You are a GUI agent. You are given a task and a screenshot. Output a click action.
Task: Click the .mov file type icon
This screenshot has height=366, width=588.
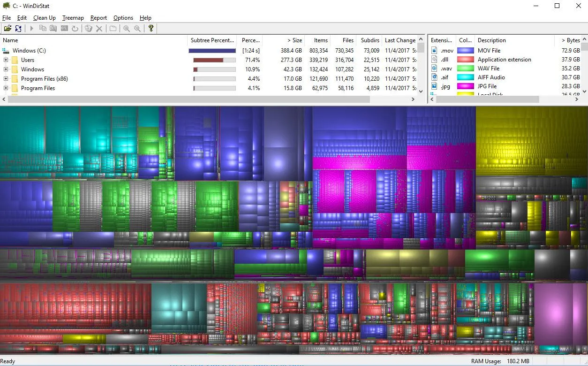[x=435, y=51]
